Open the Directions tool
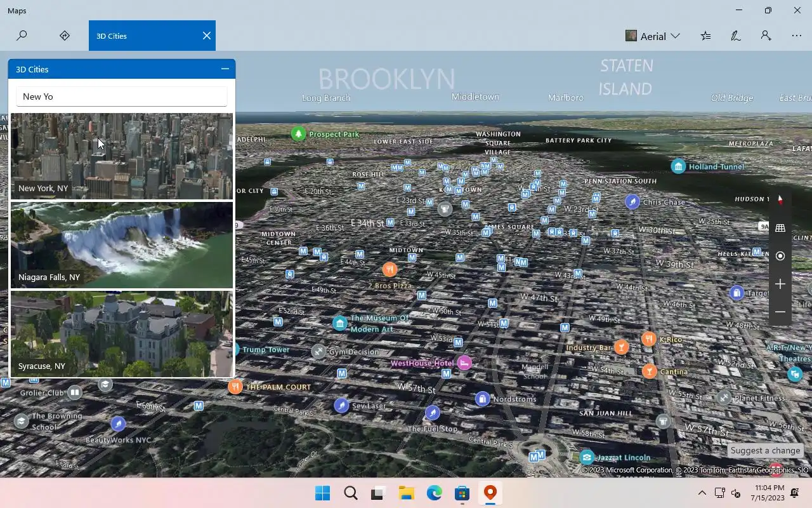Viewport: 812px width, 508px height. 64,36
